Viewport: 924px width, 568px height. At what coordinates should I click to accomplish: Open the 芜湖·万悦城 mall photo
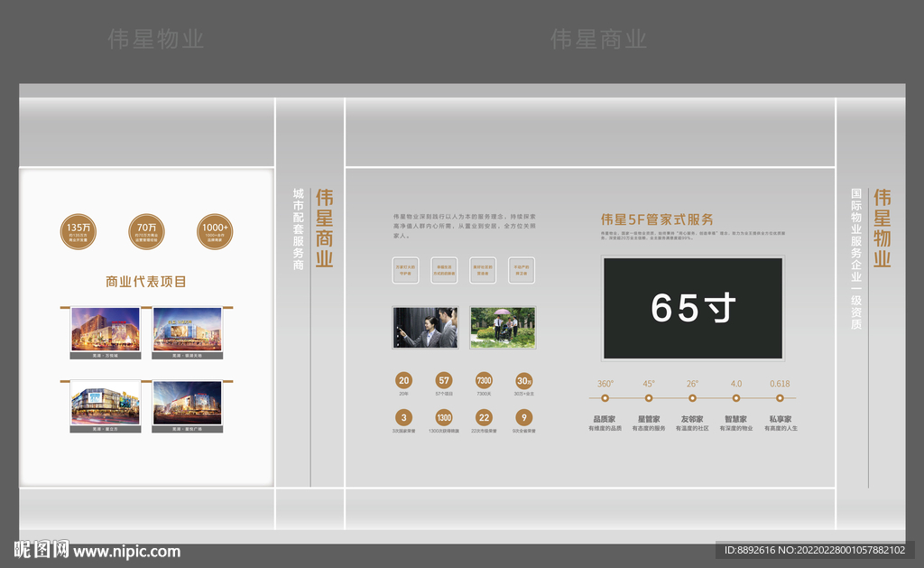tap(106, 331)
